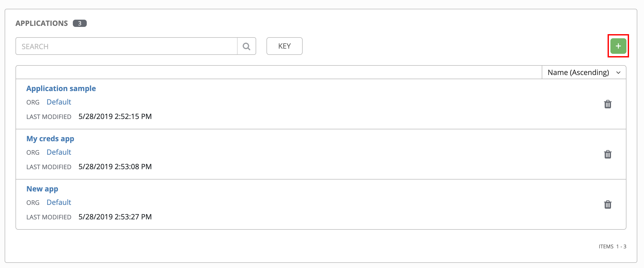This screenshot has width=644, height=268.
Task: Click last modified timestamp 2:53:27 PM
Action: coord(115,217)
